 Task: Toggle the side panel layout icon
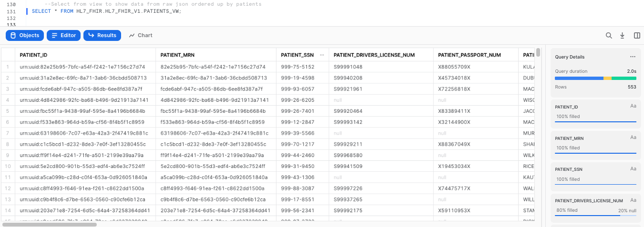click(x=637, y=35)
